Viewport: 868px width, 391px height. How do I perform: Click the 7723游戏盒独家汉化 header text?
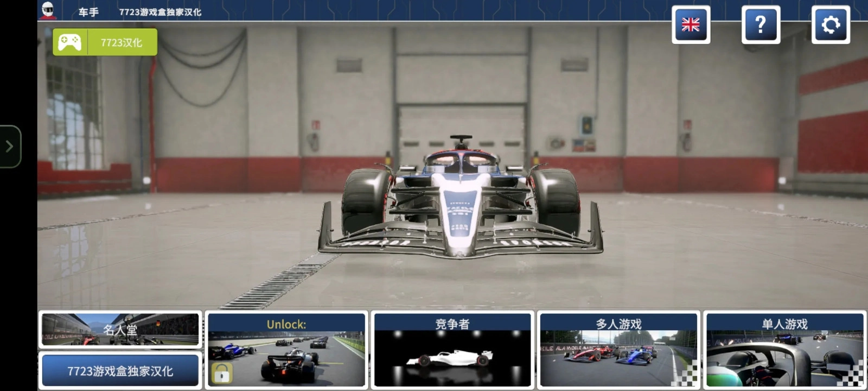click(x=160, y=12)
